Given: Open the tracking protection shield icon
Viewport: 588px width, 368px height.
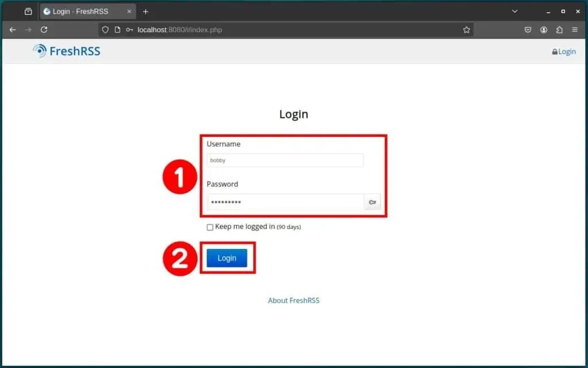Looking at the screenshot, I should [x=105, y=30].
